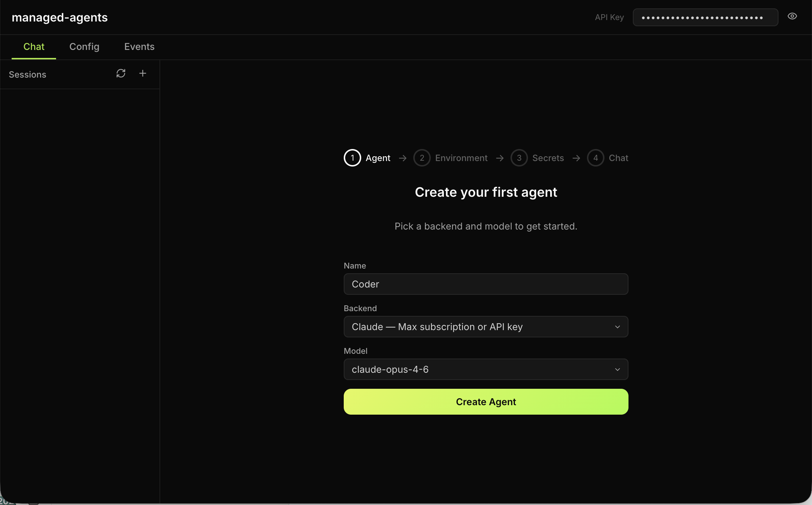
Task: Create a new session with the plus icon
Action: [142, 73]
